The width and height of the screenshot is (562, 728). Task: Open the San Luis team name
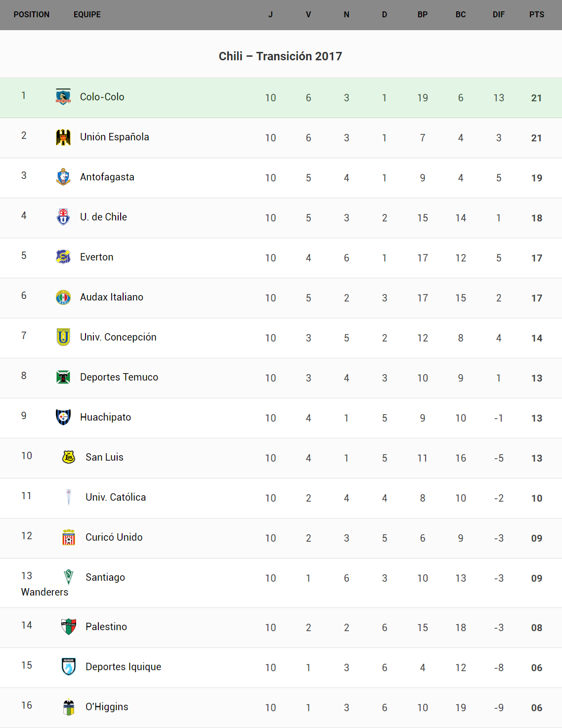[104, 457]
